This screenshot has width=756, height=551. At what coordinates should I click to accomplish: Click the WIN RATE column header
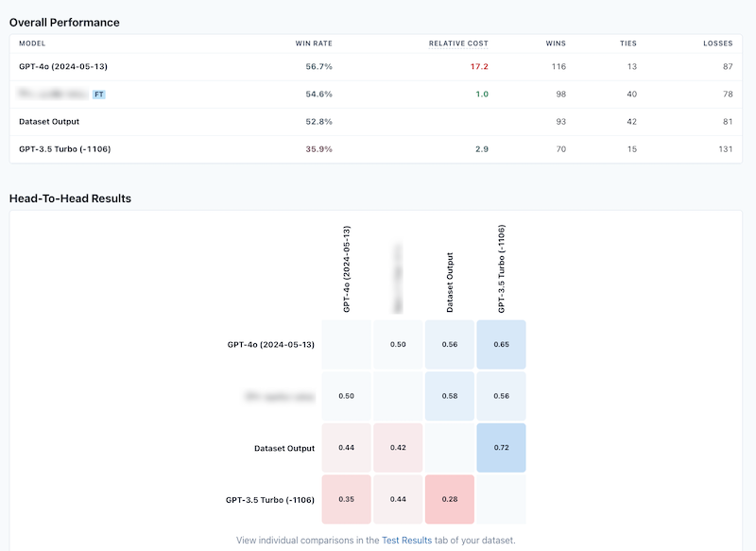[x=316, y=43]
